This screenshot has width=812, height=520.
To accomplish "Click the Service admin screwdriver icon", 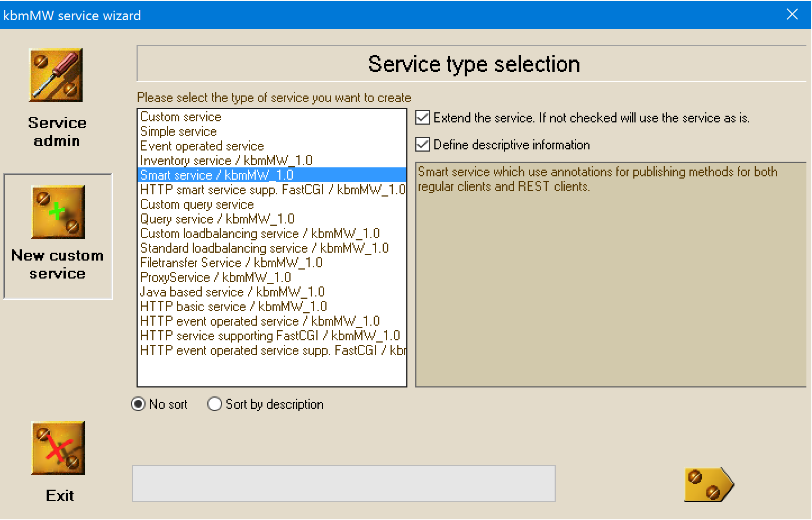I will click(56, 75).
